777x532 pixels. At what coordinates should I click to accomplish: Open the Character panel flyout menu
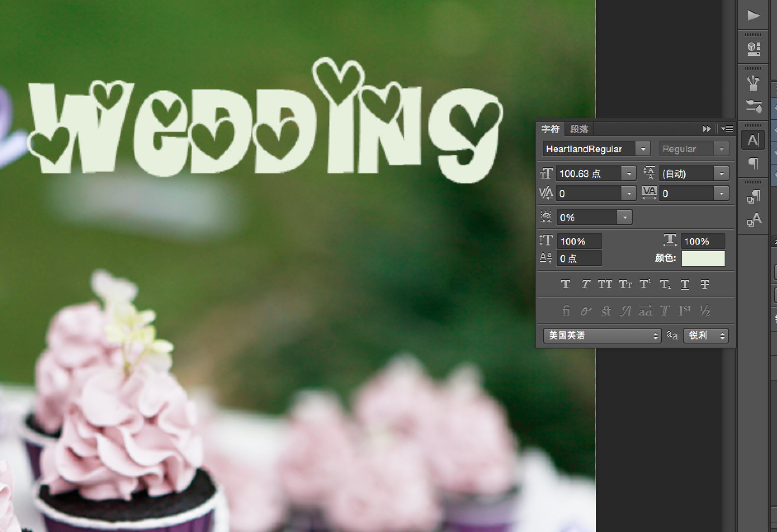pyautogui.click(x=727, y=129)
